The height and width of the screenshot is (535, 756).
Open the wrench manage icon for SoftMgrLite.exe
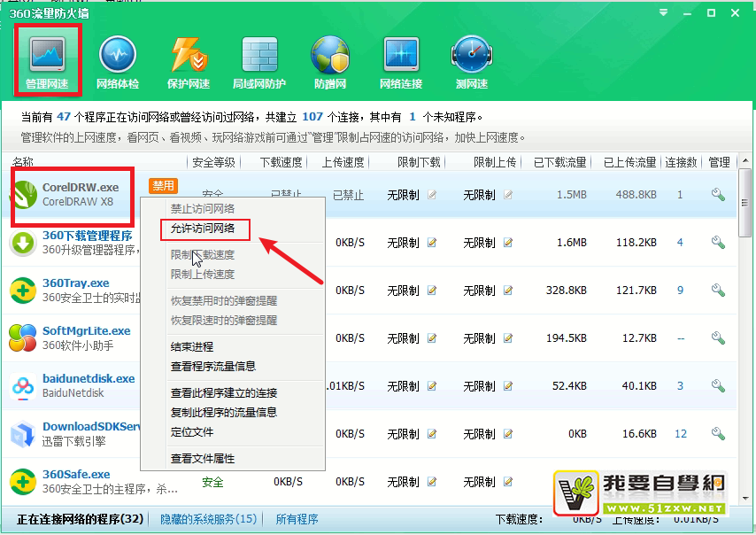click(x=719, y=337)
